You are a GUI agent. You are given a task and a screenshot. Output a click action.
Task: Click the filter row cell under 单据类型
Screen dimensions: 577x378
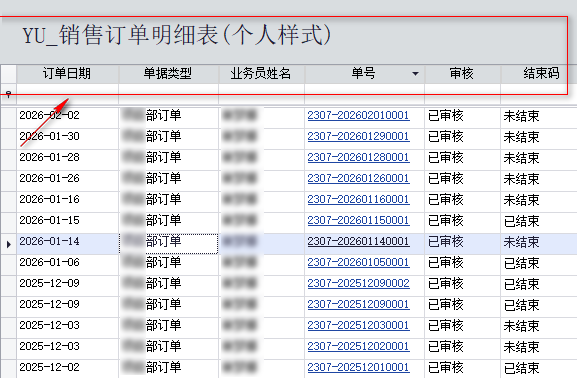(169, 94)
